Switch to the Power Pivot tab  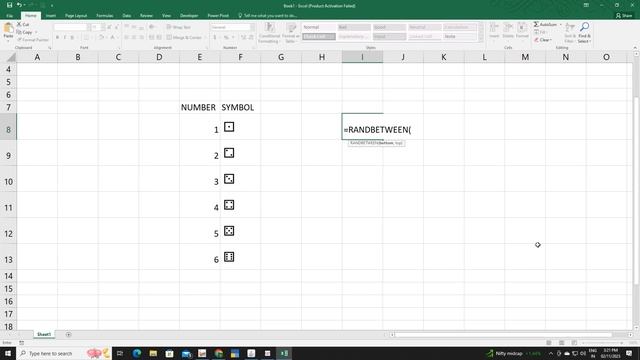(x=218, y=16)
